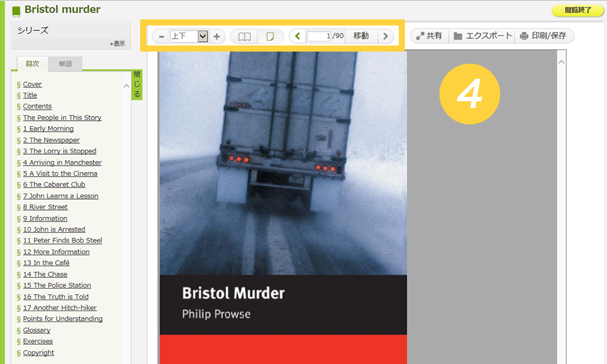The width and height of the screenshot is (607, 364).
Task: Go to the next page
Action: point(385,36)
